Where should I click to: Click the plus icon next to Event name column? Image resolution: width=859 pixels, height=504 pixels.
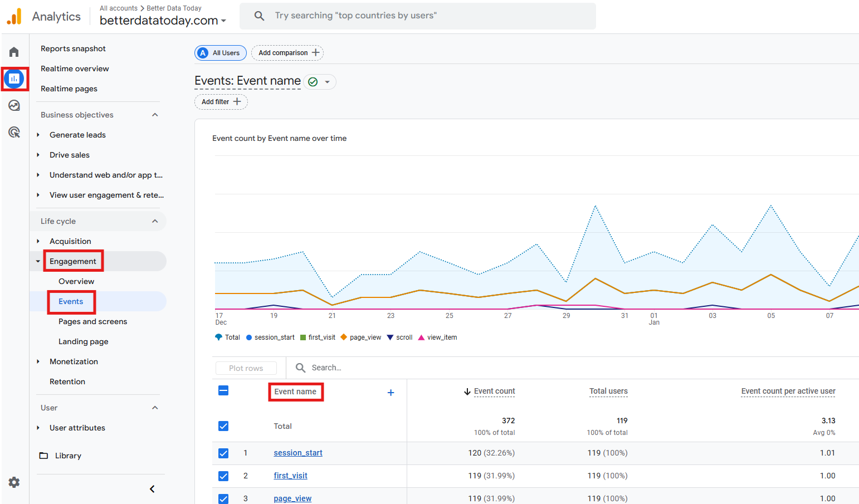coord(391,393)
